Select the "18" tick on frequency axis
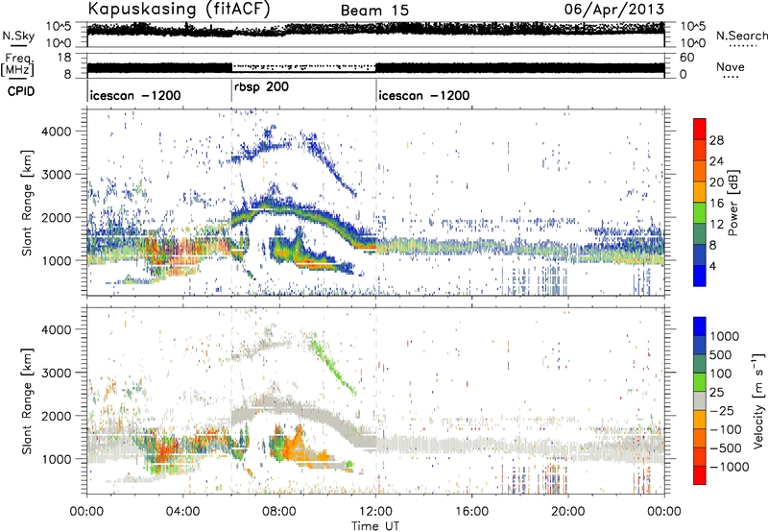 tap(64, 57)
